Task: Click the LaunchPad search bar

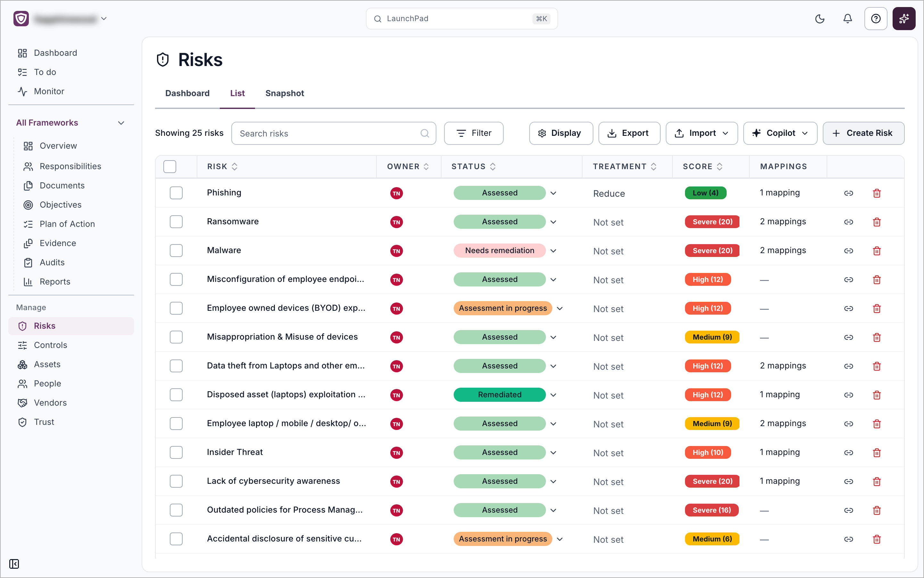Action: [x=462, y=19]
